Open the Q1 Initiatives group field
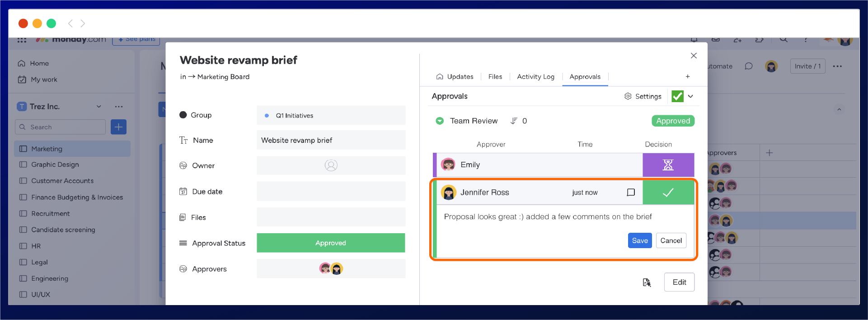 (331, 115)
